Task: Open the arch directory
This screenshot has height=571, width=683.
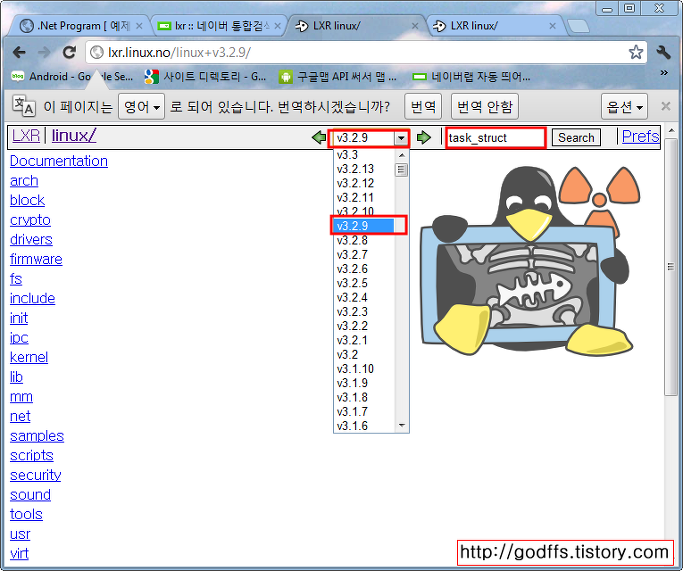Action: click(24, 181)
